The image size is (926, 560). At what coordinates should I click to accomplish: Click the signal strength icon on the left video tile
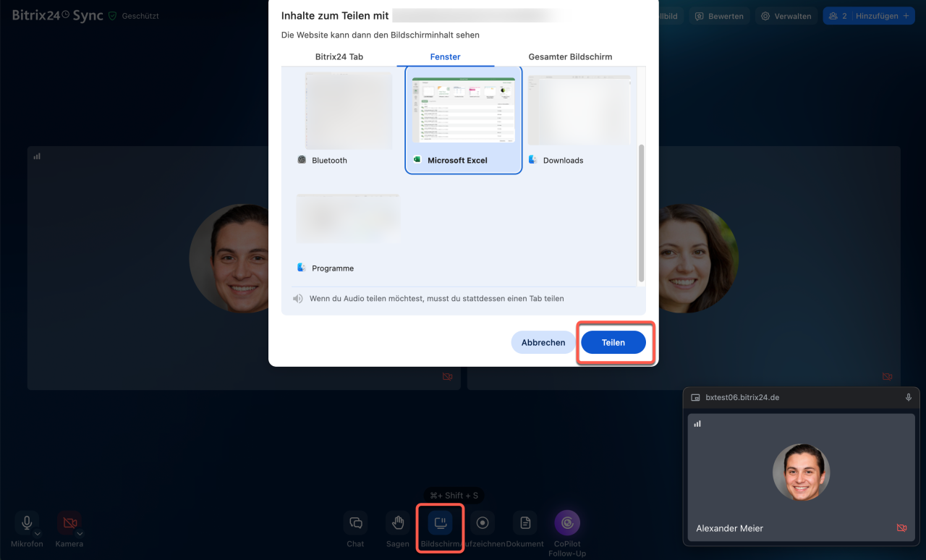click(x=37, y=156)
